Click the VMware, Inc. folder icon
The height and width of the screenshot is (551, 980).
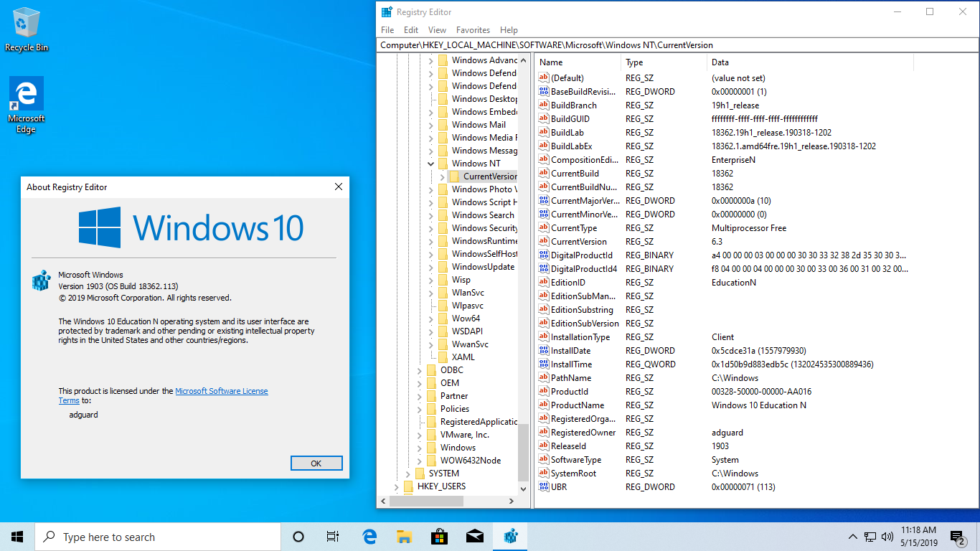point(432,435)
